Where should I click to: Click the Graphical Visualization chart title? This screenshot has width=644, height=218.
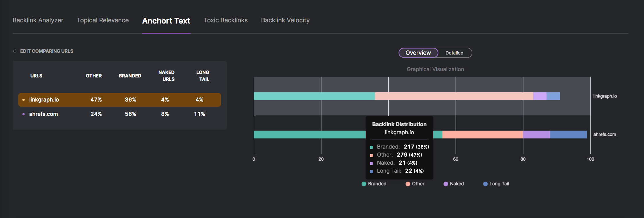(x=435, y=69)
